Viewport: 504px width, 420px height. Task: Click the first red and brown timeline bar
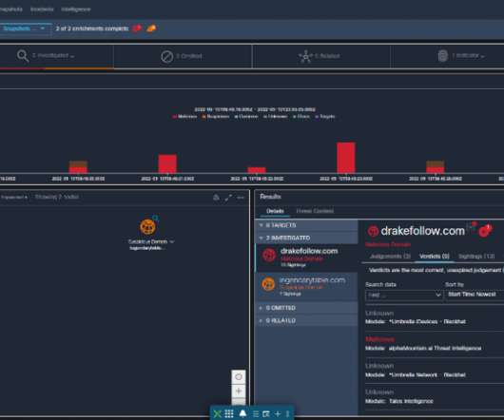click(78, 167)
